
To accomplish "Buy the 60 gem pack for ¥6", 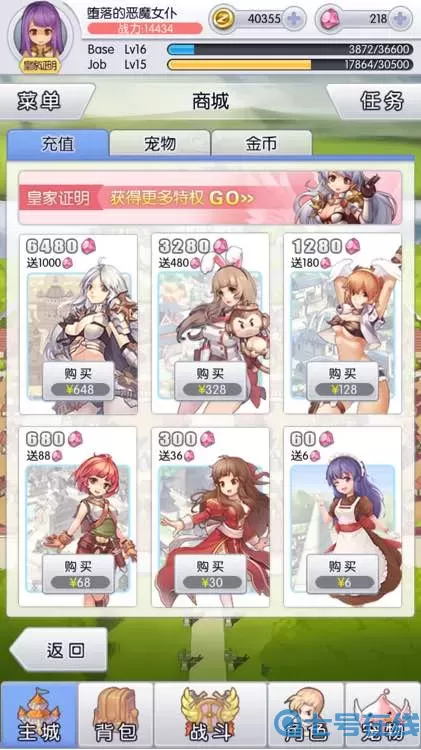I will point(343,574).
